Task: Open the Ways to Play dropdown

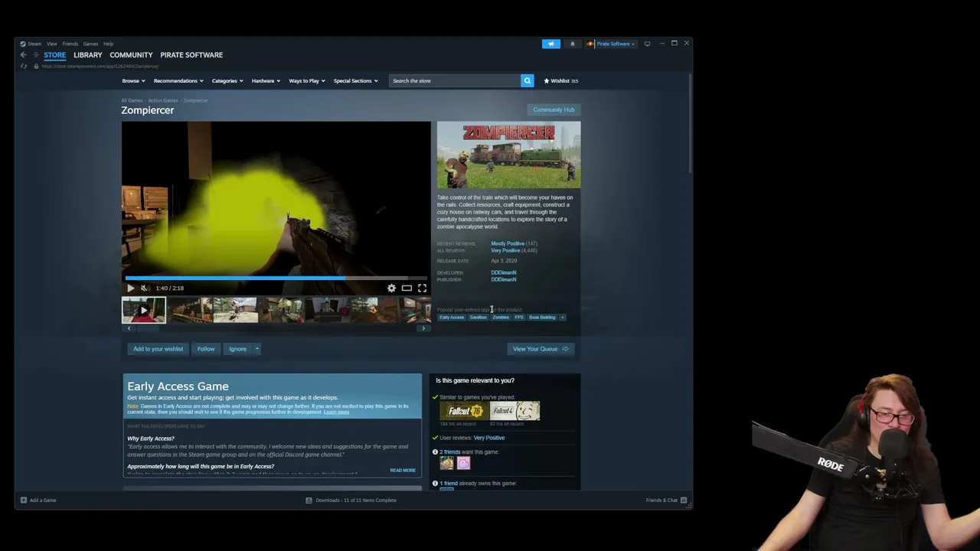Action: coord(307,80)
